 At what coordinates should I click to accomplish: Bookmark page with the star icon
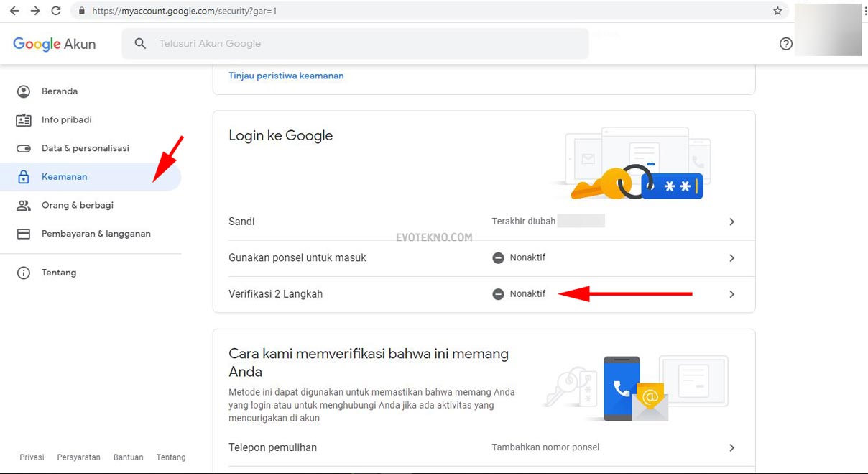pos(777,11)
